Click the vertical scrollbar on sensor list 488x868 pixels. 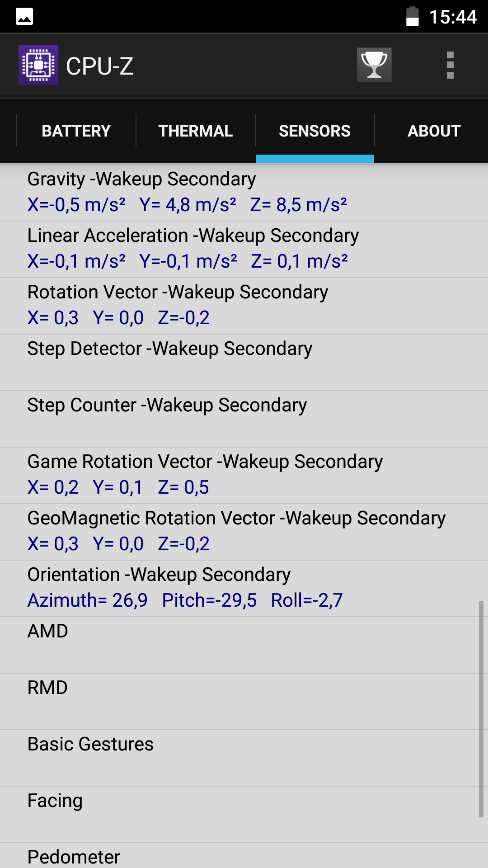coord(481,709)
